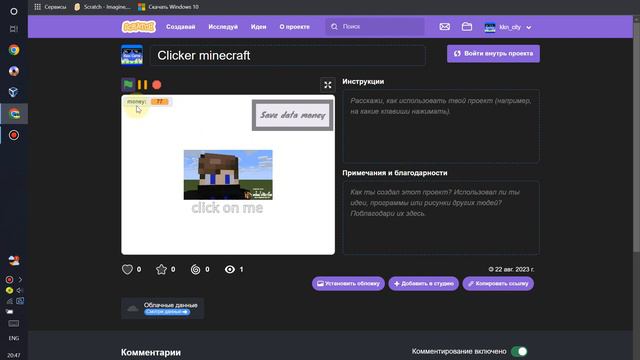This screenshot has height=360, width=640.
Task: Launch Google Chrome from taskbar
Action: [14, 50]
